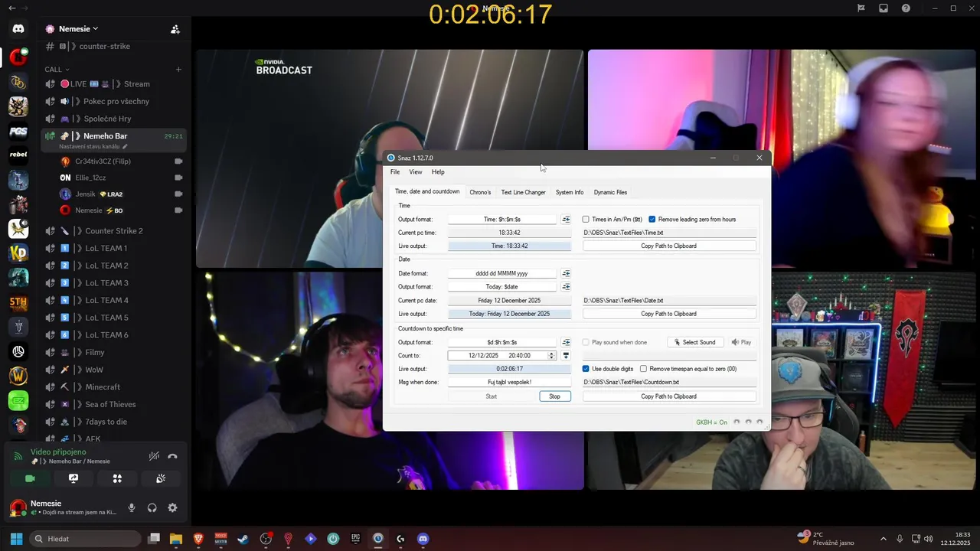Viewport: 980px width, 551px height.
Task: Collapse the CALL channel category
Action: coord(57,69)
